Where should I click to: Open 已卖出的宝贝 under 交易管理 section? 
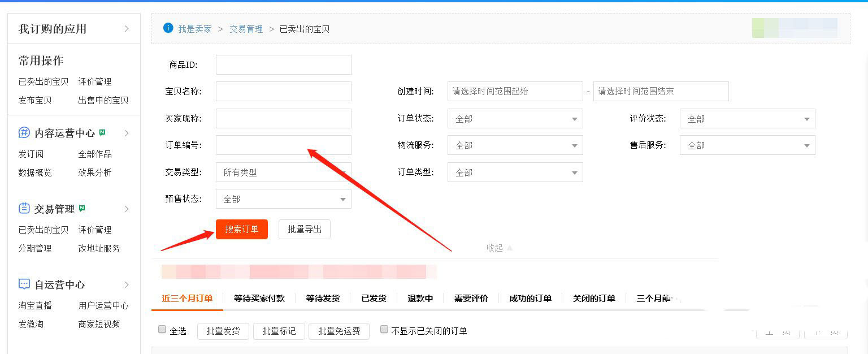(x=44, y=230)
